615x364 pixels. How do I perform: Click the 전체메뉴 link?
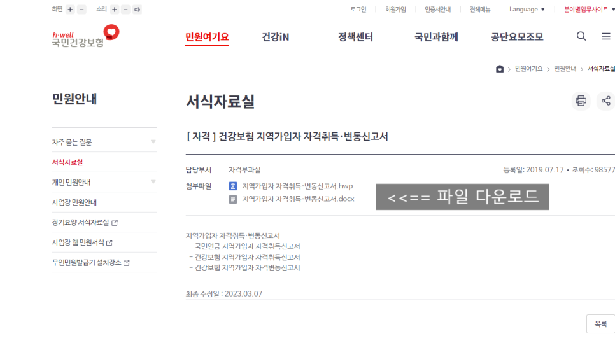(480, 10)
